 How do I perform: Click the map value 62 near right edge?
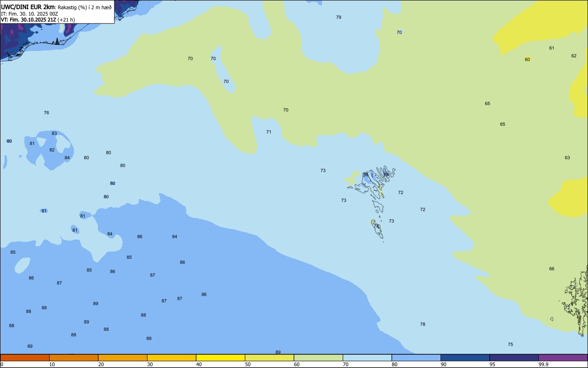[x=574, y=56]
